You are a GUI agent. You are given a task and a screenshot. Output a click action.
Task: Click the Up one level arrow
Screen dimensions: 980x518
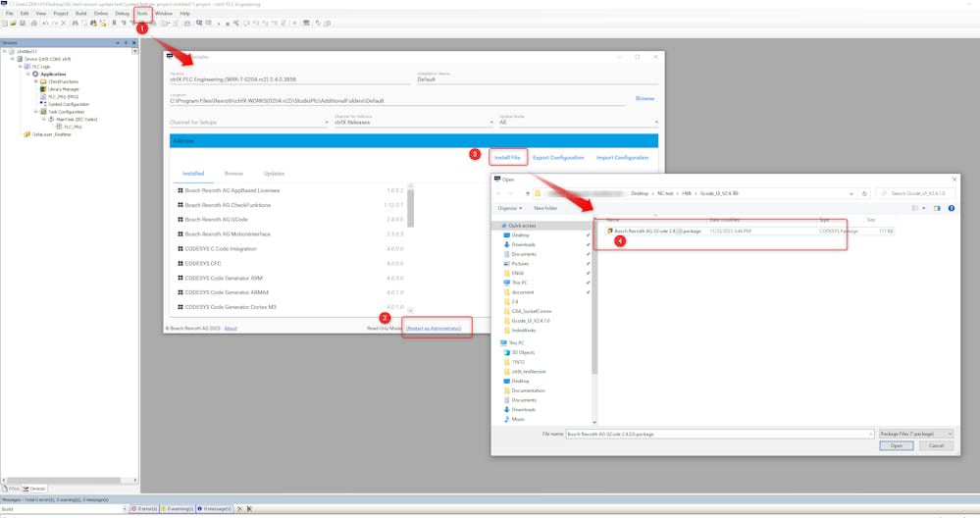(528, 193)
